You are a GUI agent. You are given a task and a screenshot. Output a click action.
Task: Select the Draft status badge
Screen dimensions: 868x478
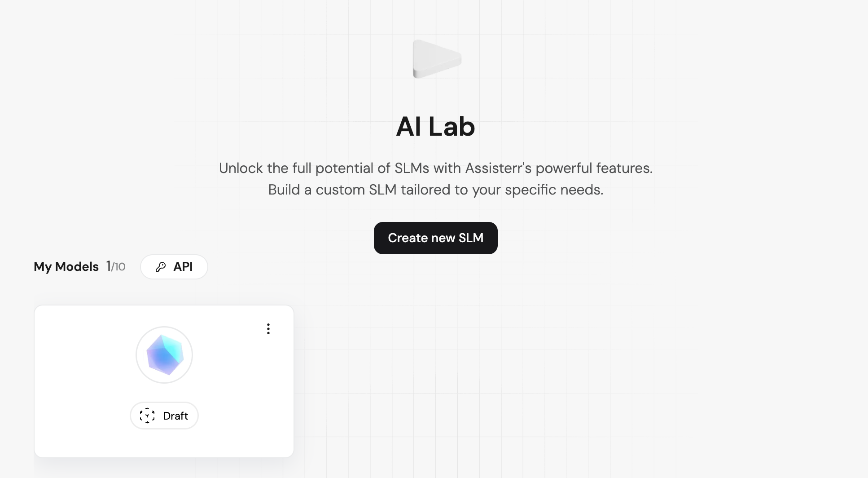164,416
